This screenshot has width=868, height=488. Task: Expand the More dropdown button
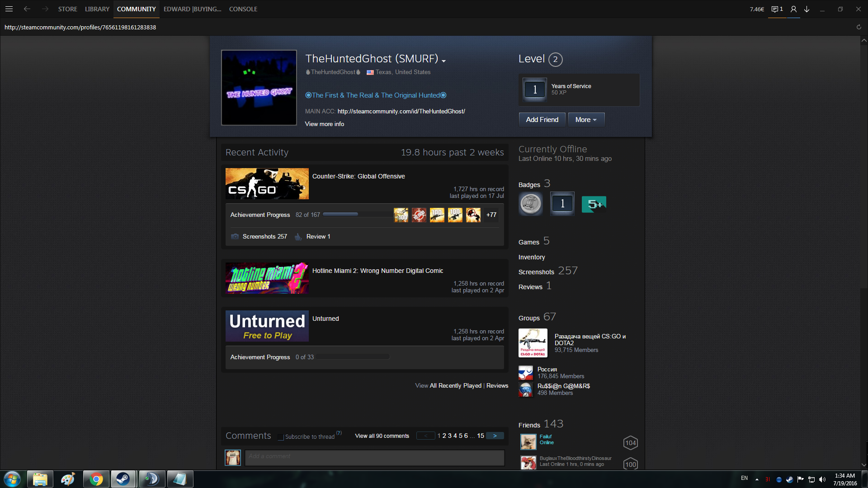coord(586,120)
